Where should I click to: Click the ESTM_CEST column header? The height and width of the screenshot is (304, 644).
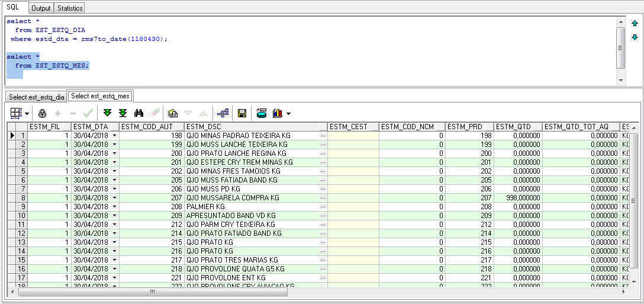[353, 127]
